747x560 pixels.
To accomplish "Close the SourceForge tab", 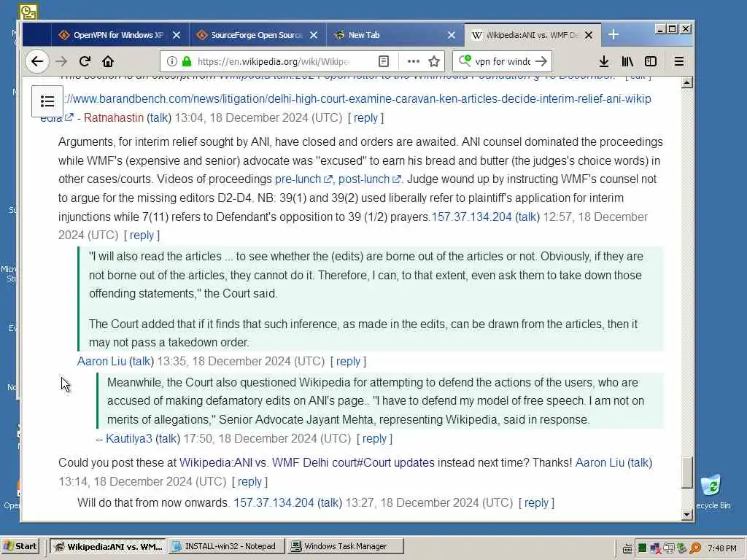I will click(314, 35).
